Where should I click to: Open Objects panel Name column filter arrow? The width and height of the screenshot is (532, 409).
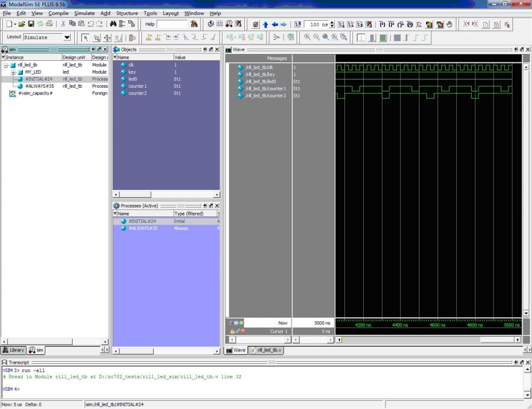pyautogui.click(x=115, y=57)
